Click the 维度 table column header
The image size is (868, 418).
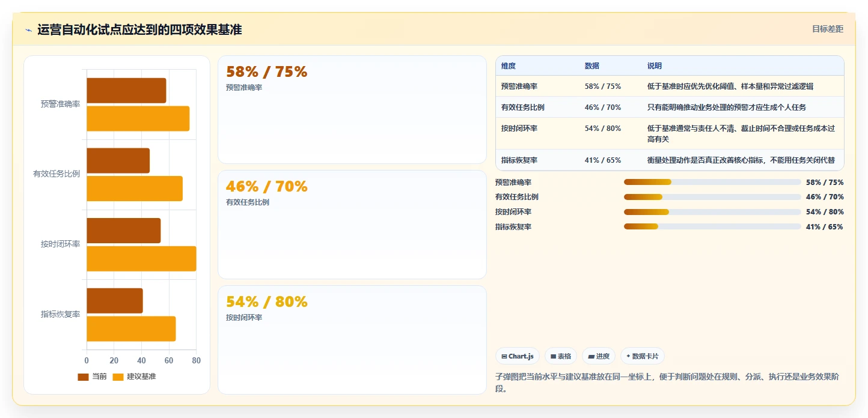(x=509, y=66)
